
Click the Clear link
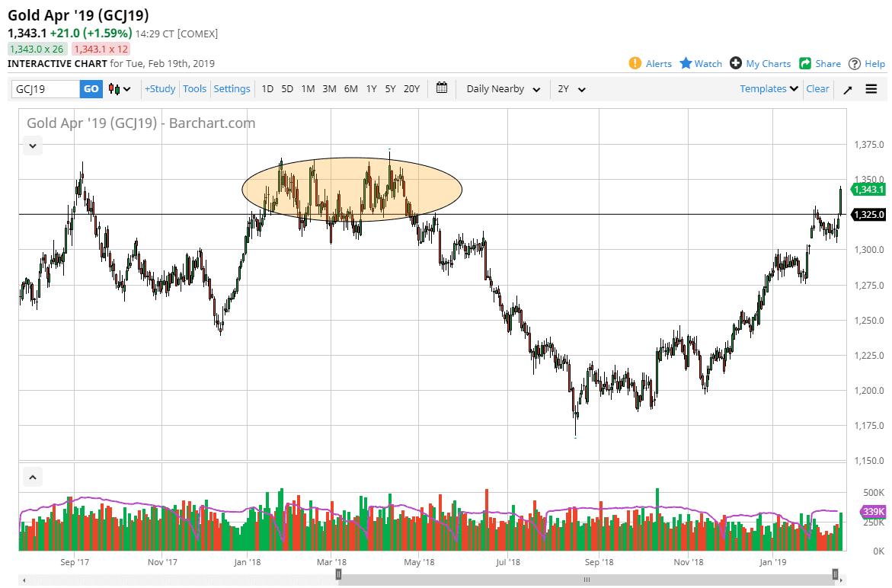pyautogui.click(x=817, y=89)
